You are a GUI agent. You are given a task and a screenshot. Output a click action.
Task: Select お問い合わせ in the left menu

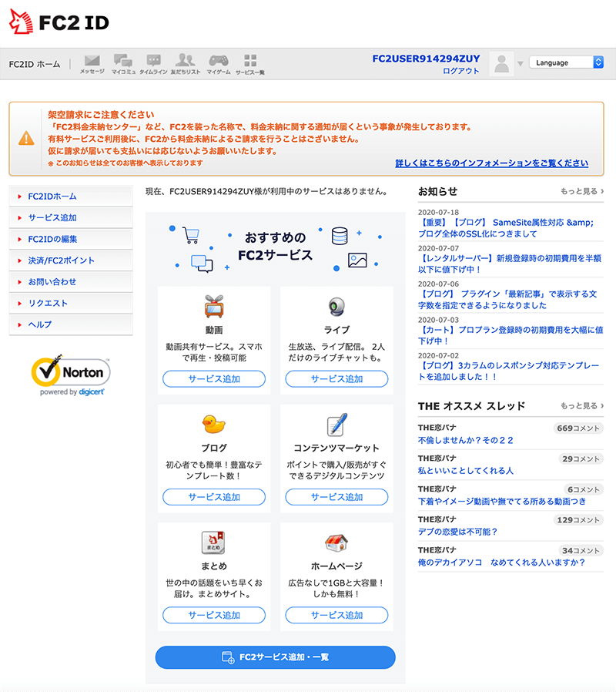71,281
